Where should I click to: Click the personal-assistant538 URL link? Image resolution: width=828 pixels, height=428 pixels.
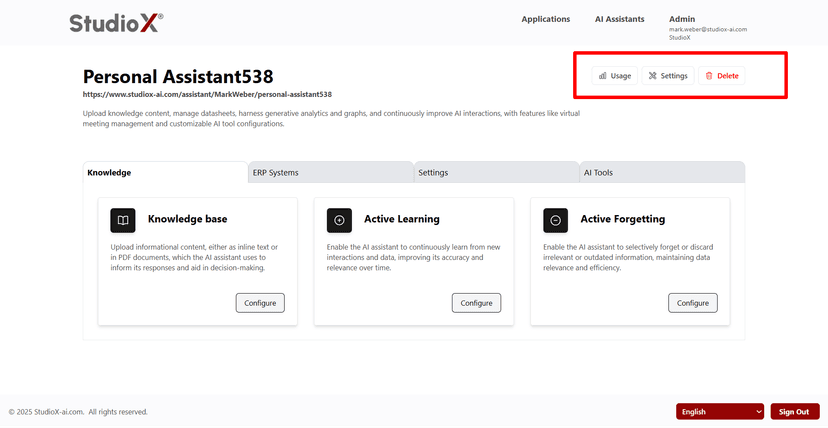pos(207,95)
